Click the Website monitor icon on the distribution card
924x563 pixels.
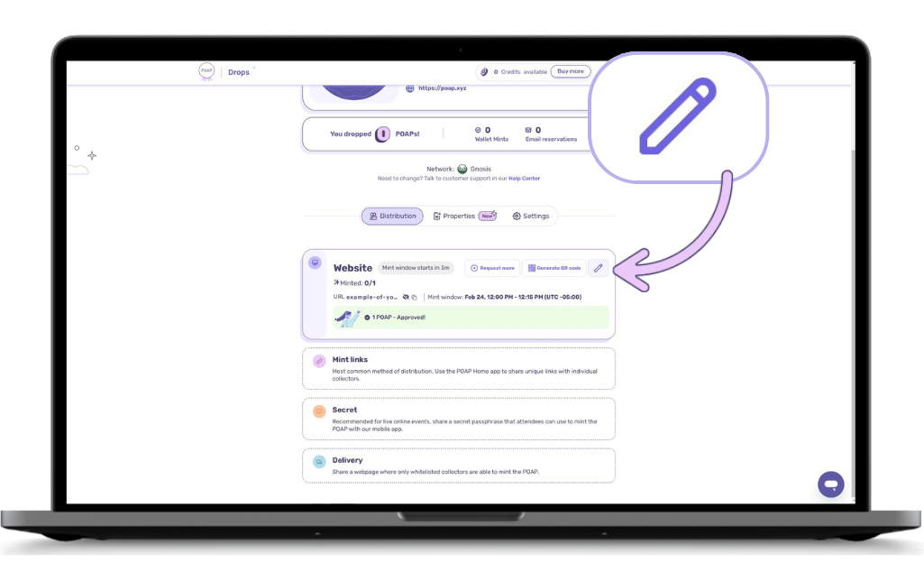[315, 263]
